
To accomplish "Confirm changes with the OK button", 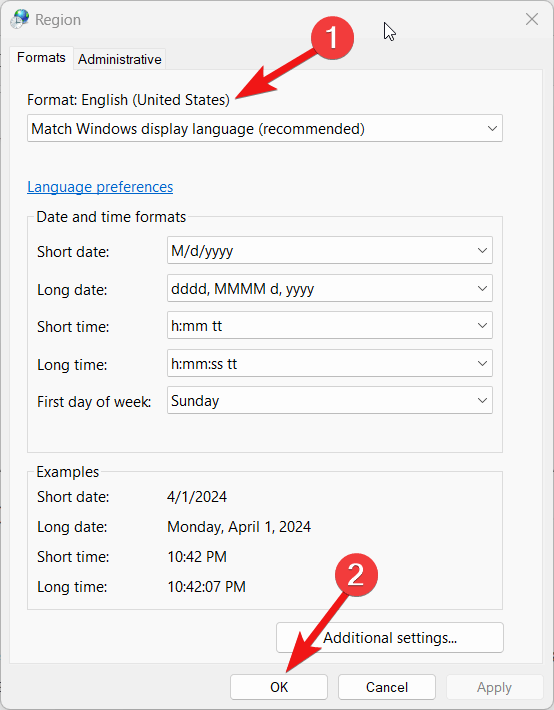I will (279, 687).
